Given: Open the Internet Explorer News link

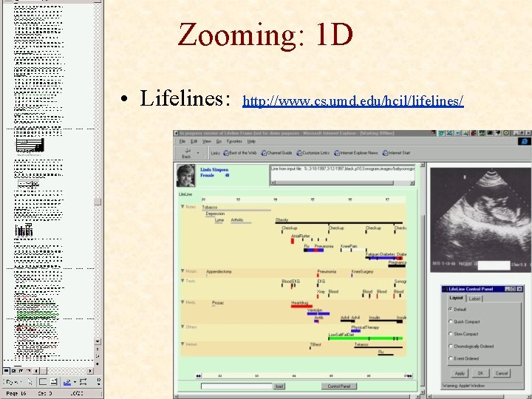Looking at the screenshot, I should (x=356, y=153).
